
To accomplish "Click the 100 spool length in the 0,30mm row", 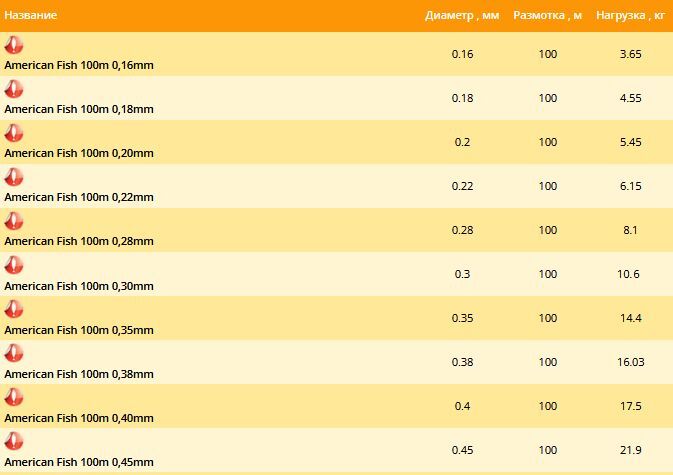I will point(548,274).
